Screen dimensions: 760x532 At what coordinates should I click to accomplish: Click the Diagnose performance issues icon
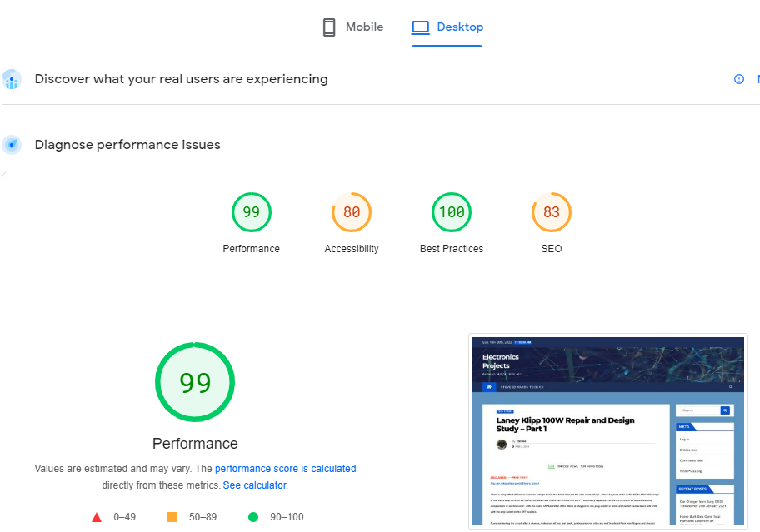(12, 145)
